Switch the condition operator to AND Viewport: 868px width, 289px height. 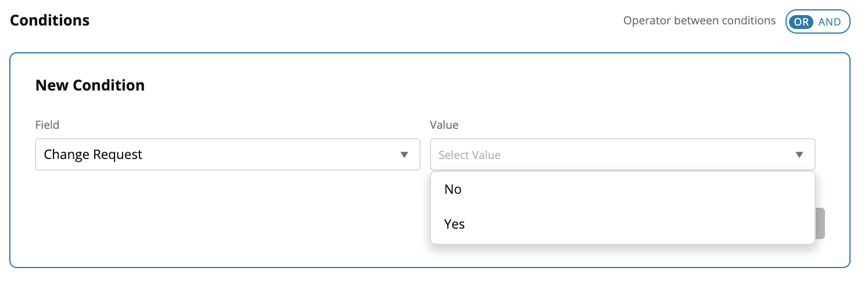[x=830, y=21]
